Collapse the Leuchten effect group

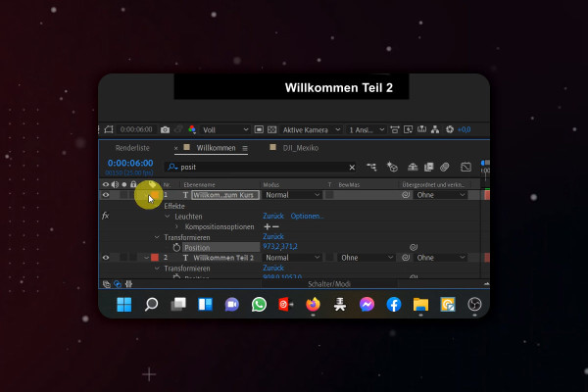168,217
